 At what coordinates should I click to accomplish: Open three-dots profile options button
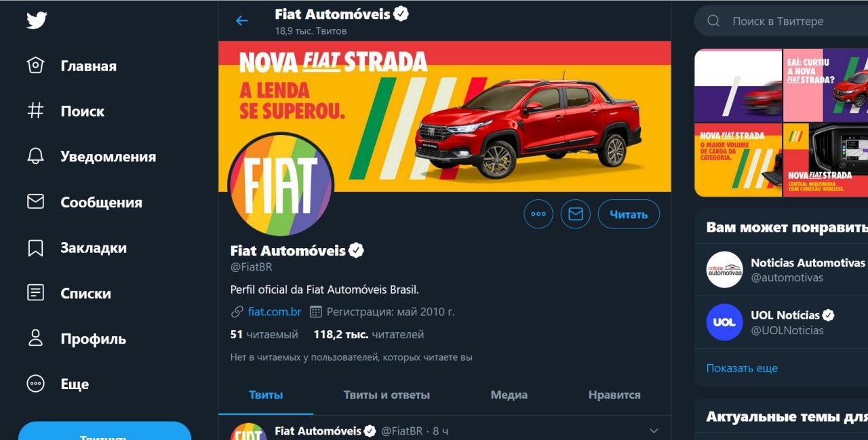point(538,214)
